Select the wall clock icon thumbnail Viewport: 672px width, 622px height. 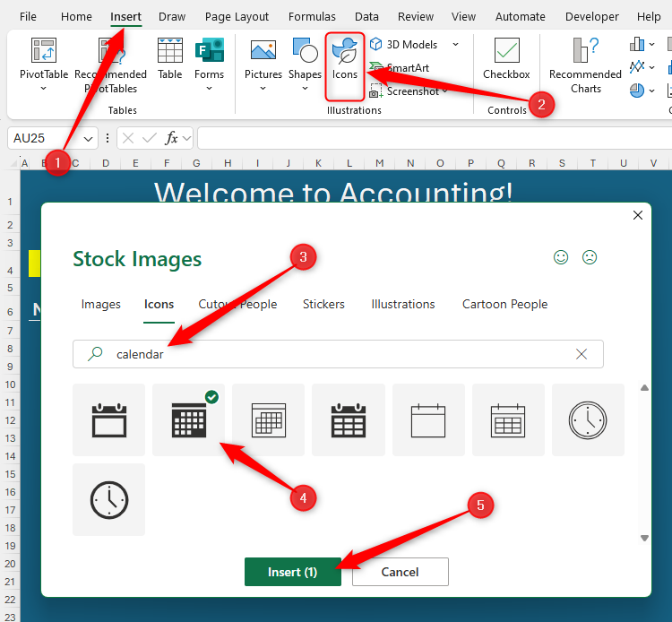point(588,420)
